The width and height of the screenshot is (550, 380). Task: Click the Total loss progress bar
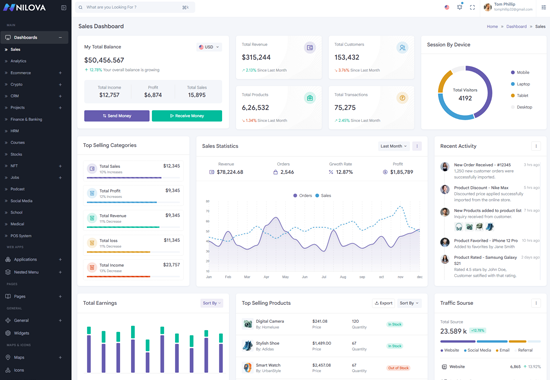133,252
